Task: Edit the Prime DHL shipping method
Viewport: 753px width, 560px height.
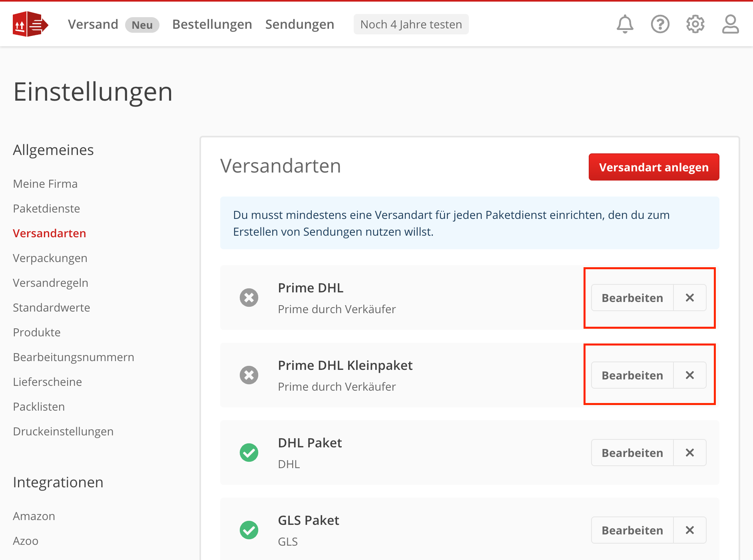Action: tap(632, 298)
